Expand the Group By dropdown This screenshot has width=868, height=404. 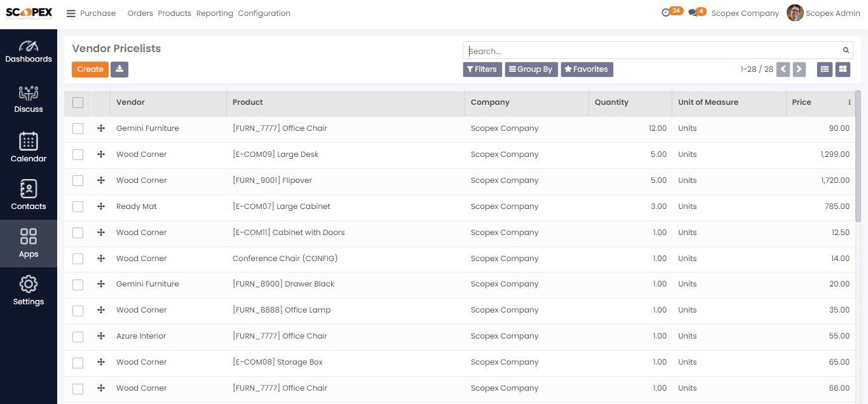click(531, 69)
